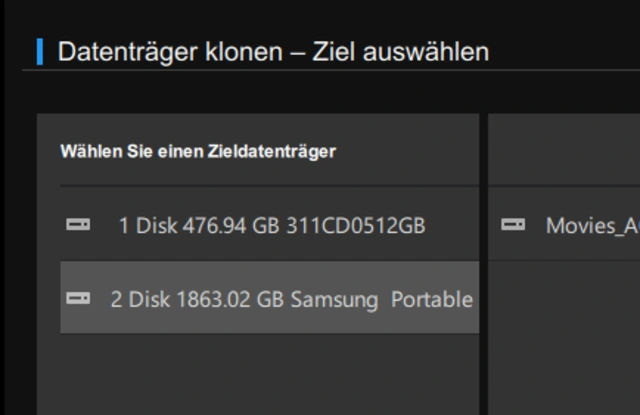Click the 'Wählen Sie einen Zieldatenträger' heading
640x415 pixels.
click(x=198, y=152)
